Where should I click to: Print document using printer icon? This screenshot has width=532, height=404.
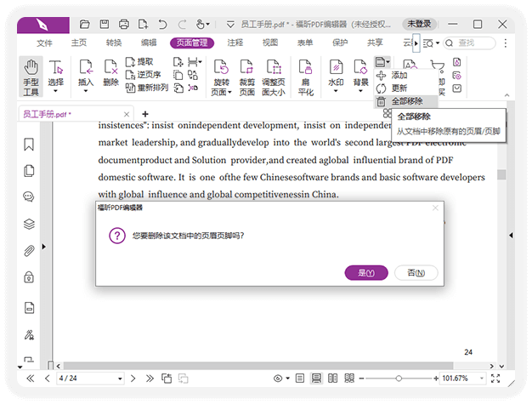pos(124,25)
